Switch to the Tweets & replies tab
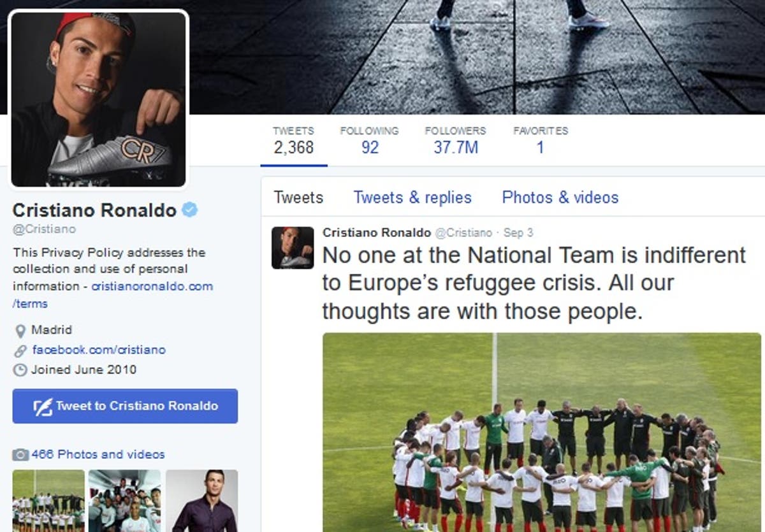 coord(412,198)
